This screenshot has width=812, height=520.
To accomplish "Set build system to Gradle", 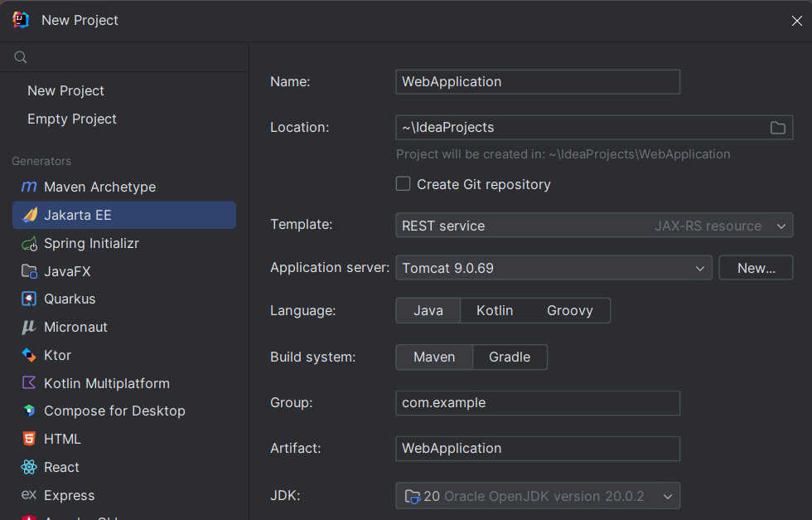I will pyautogui.click(x=510, y=357).
